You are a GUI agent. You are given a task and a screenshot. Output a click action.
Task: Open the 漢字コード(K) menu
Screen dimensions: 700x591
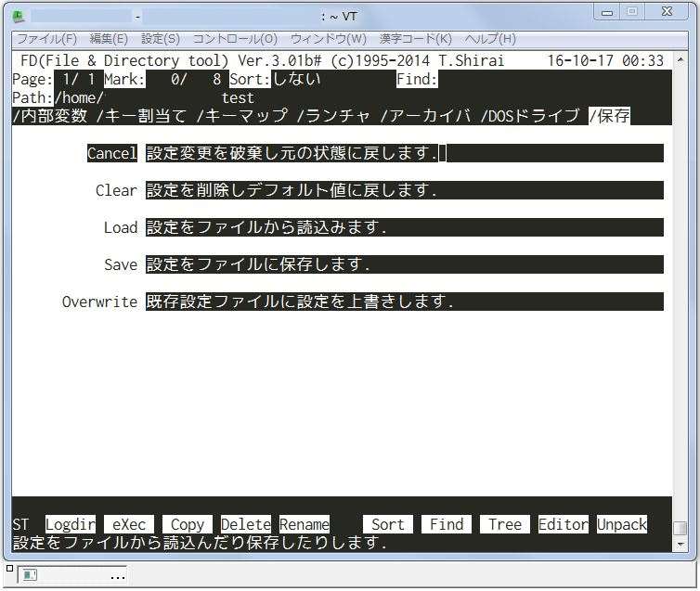pyautogui.click(x=416, y=39)
